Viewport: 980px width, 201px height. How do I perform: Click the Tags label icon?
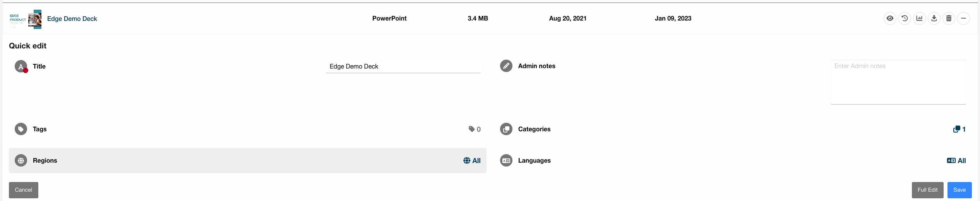coord(21,129)
